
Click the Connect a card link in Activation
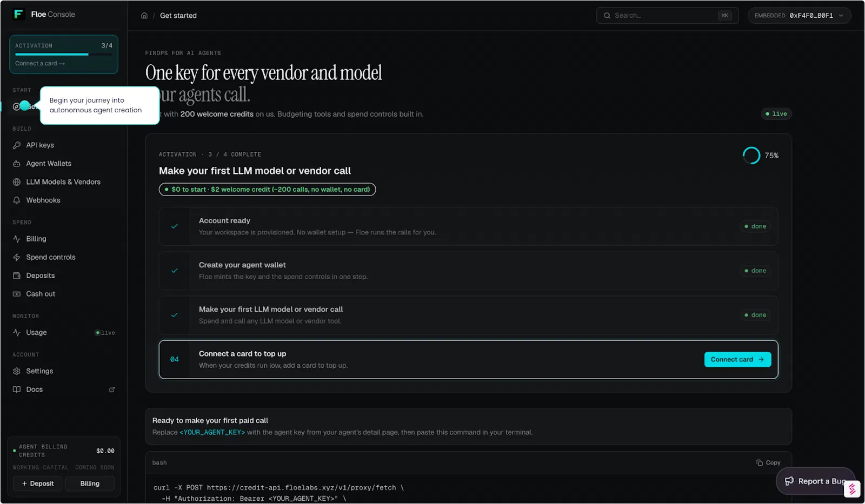(x=40, y=64)
